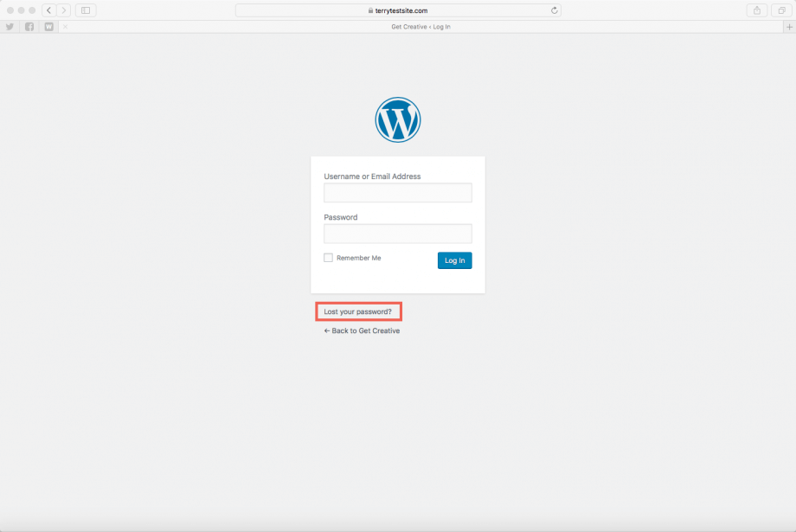Image resolution: width=796 pixels, height=532 pixels.
Task: Open the Lost your password link
Action: [358, 311]
